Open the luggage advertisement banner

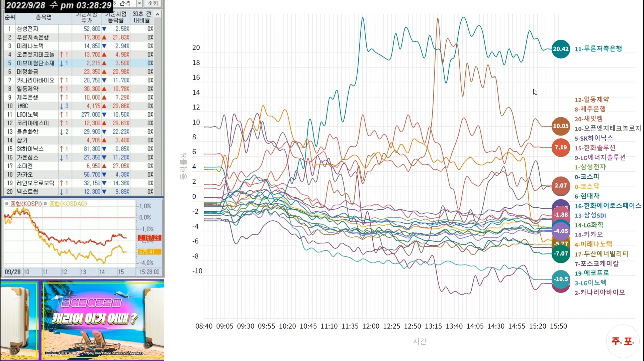click(82, 320)
